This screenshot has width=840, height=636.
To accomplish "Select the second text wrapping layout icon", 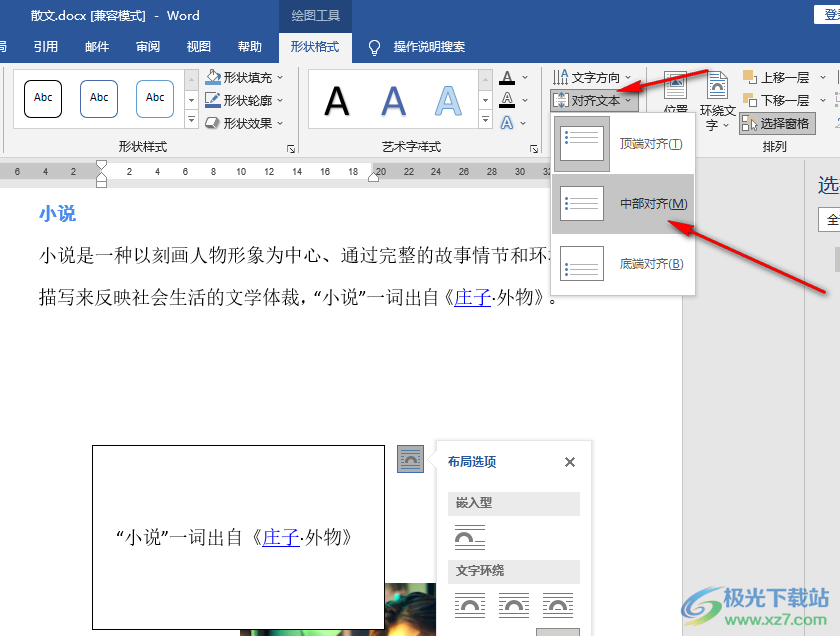I will click(514, 605).
